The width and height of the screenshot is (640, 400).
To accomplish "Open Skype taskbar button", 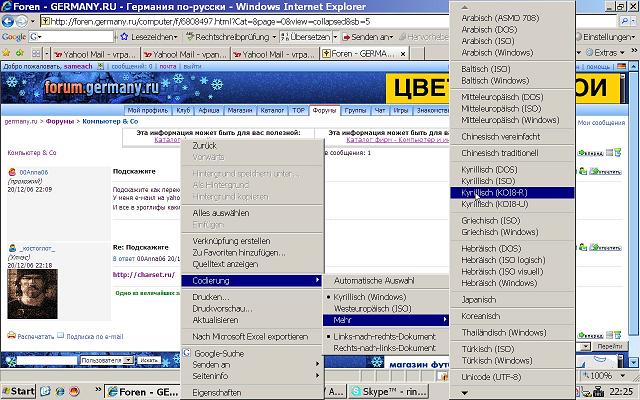I will (x=388, y=391).
